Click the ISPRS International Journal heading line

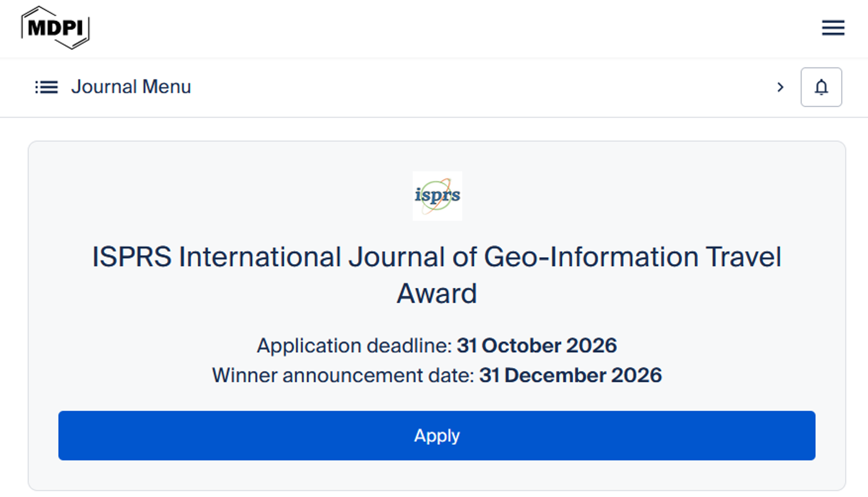pos(436,257)
